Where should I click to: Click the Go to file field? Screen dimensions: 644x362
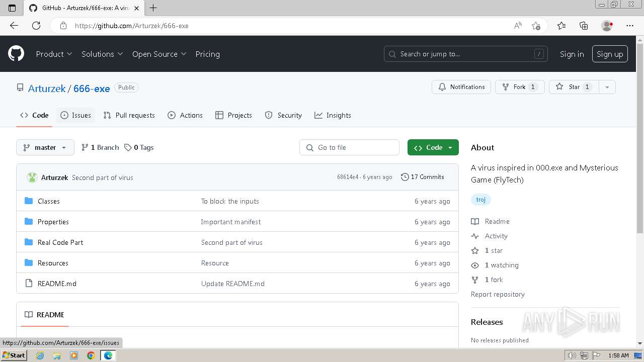tap(349, 147)
